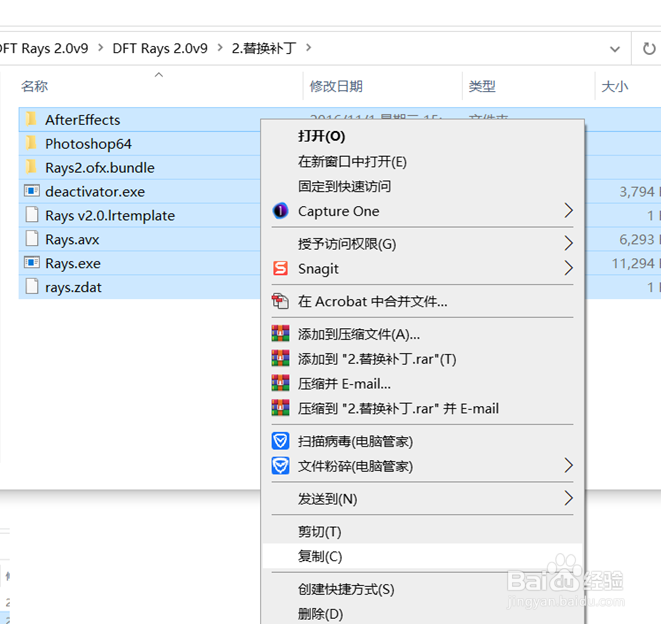Click the Rays2.ofx.bundle folder icon
This screenshot has height=624, width=661.
click(31, 167)
